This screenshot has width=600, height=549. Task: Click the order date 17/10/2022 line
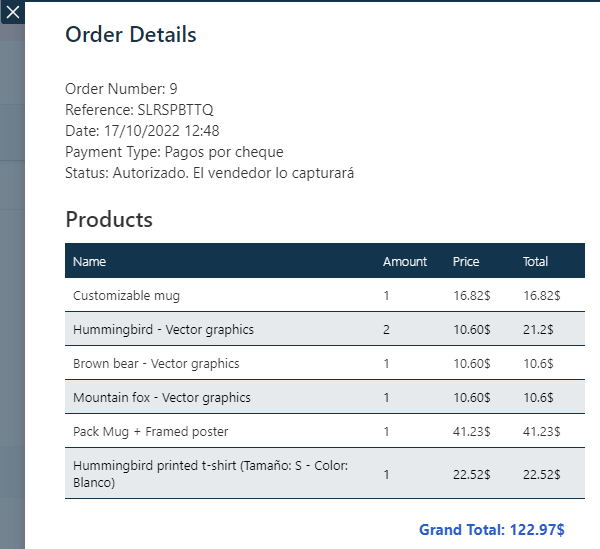click(x=142, y=131)
